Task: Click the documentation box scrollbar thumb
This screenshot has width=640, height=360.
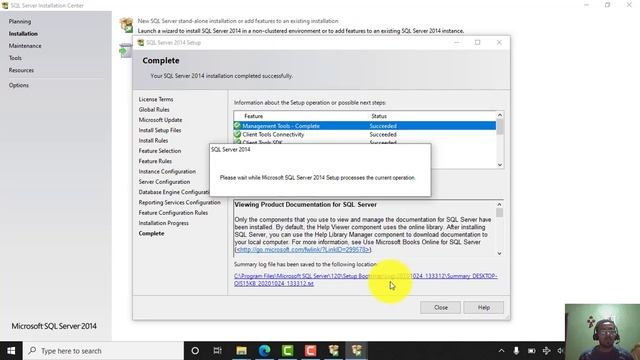Action: tap(499, 213)
